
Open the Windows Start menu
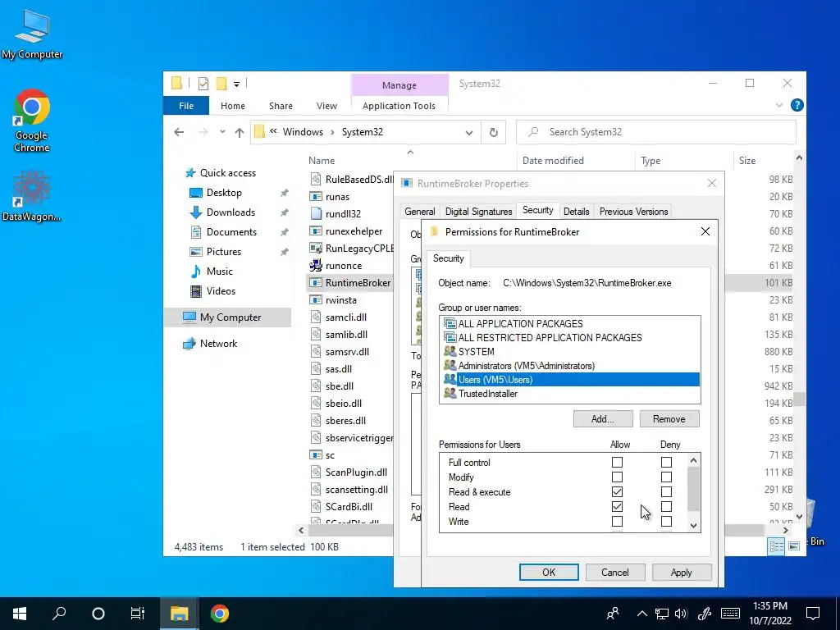pyautogui.click(x=20, y=614)
